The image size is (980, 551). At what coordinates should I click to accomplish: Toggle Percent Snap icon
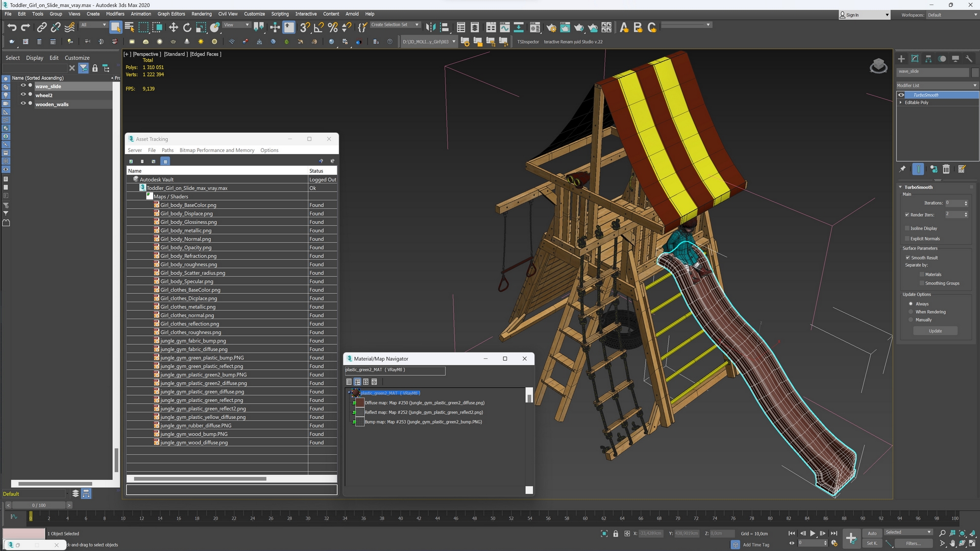(333, 28)
